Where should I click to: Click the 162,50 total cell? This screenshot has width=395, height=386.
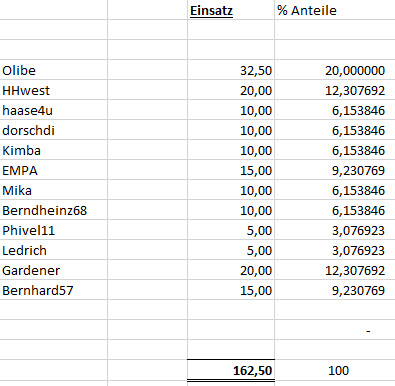tap(231, 370)
